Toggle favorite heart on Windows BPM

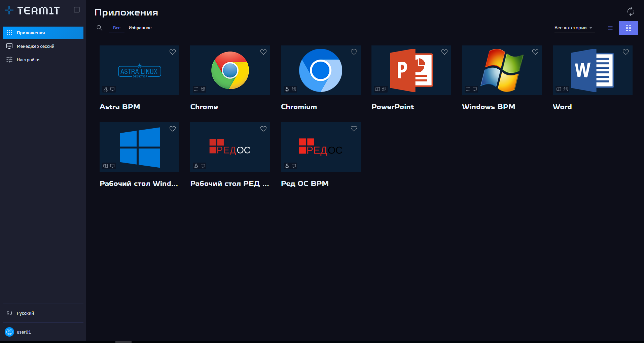pyautogui.click(x=535, y=52)
